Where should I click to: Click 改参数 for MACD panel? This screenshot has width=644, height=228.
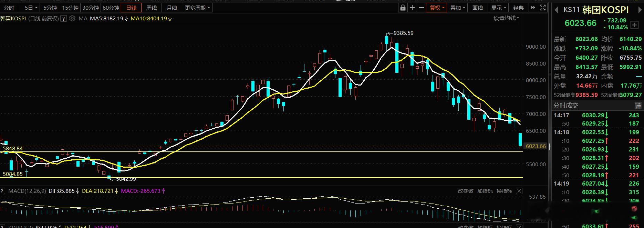point(466,191)
